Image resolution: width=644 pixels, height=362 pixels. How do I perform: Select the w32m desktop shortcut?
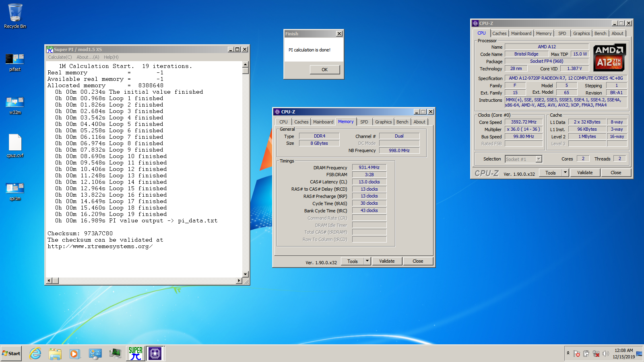tap(15, 105)
